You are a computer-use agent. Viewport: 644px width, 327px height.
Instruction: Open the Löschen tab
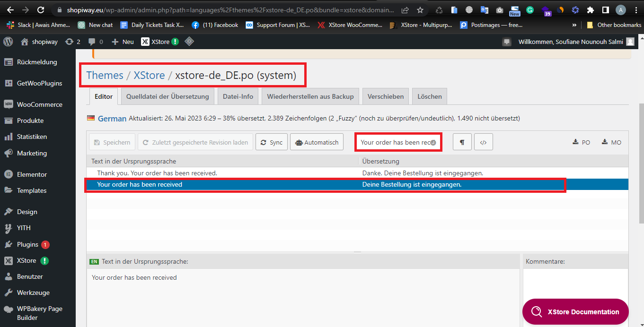coord(430,96)
